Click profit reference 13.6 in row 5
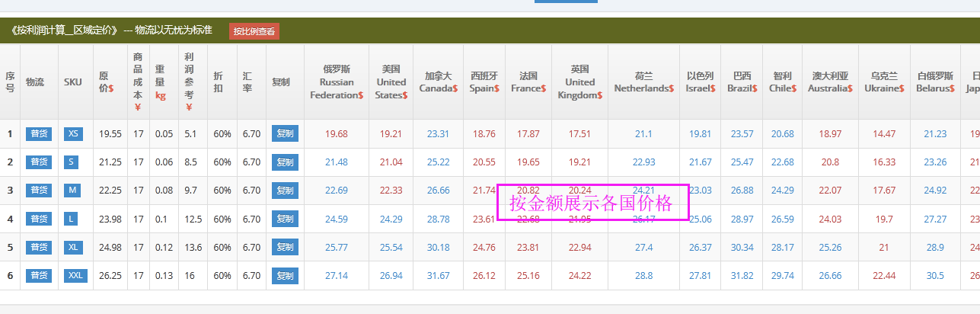The width and height of the screenshot is (980, 314). [x=193, y=247]
